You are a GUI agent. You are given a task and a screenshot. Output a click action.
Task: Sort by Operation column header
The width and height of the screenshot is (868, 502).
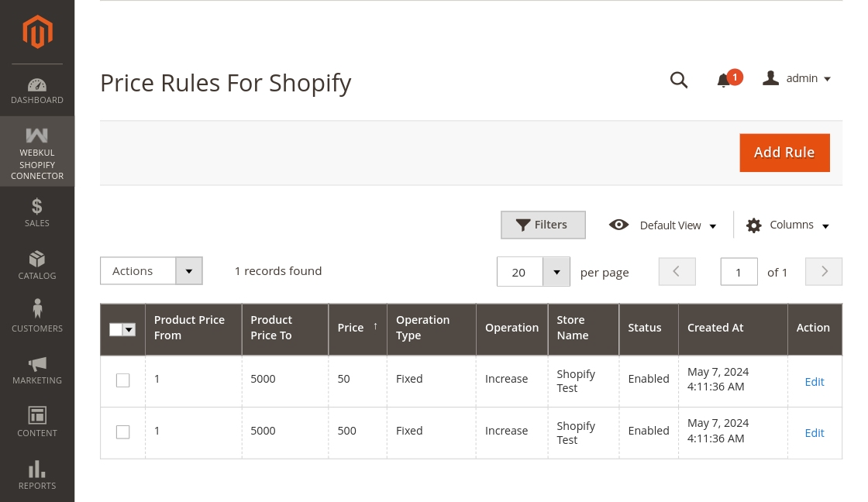[x=511, y=328]
